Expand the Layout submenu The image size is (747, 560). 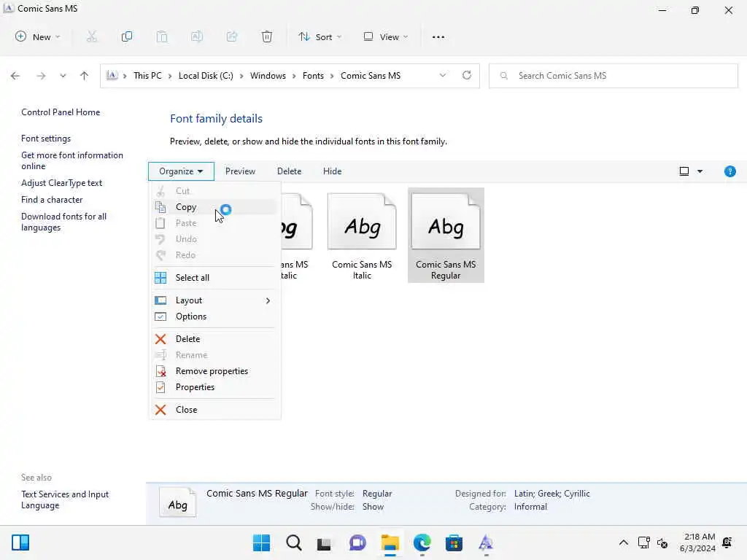pos(214,300)
